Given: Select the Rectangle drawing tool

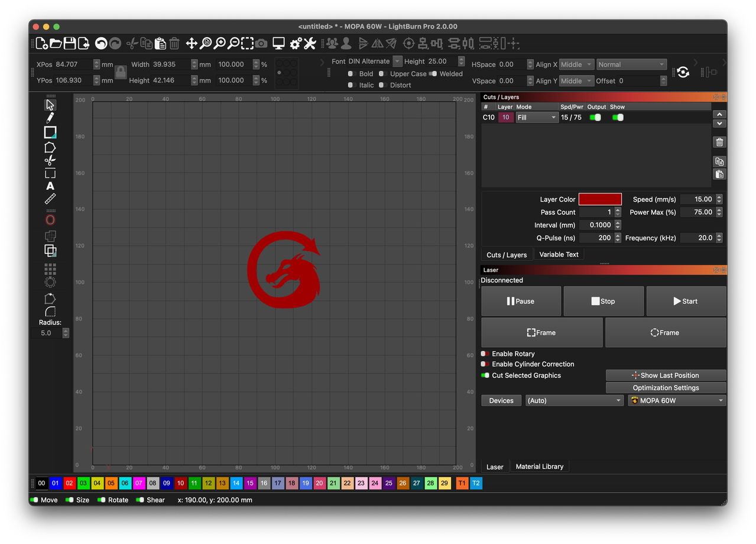Looking at the screenshot, I should (50, 132).
